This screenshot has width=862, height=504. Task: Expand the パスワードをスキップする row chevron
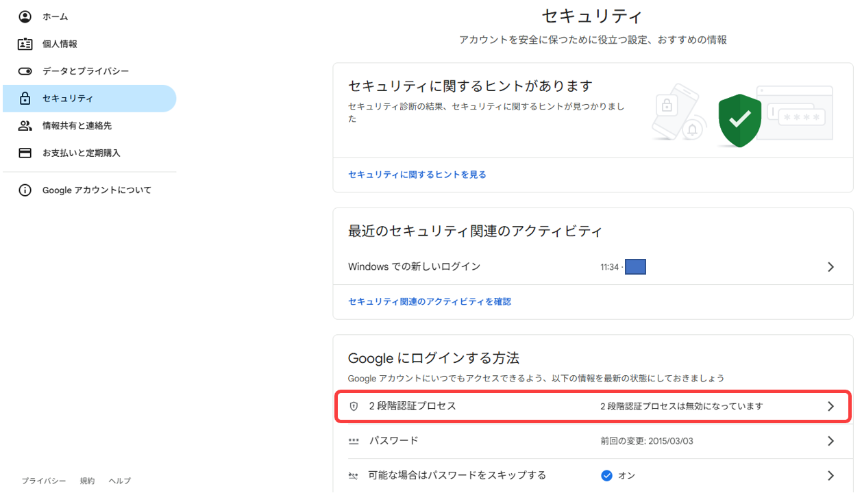coord(830,475)
